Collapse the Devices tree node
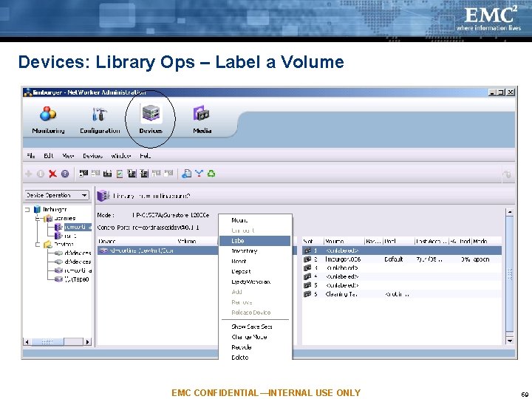532x399 pixels. pyautogui.click(x=38, y=245)
